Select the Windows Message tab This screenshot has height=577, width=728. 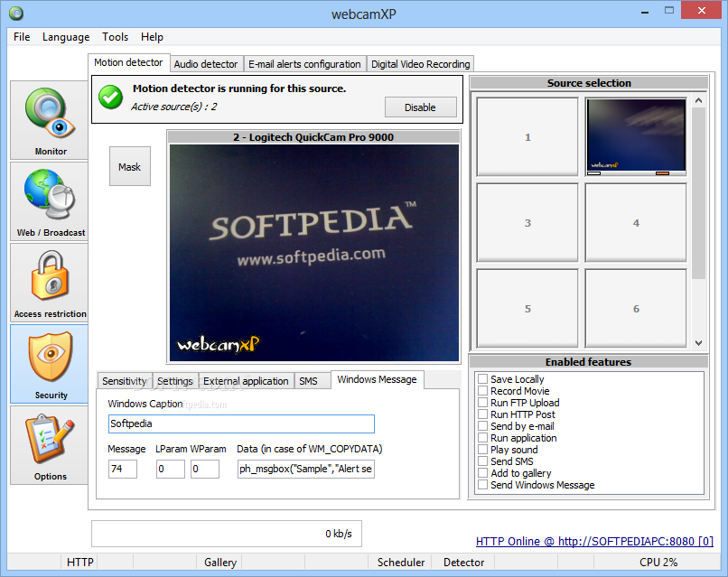377,380
